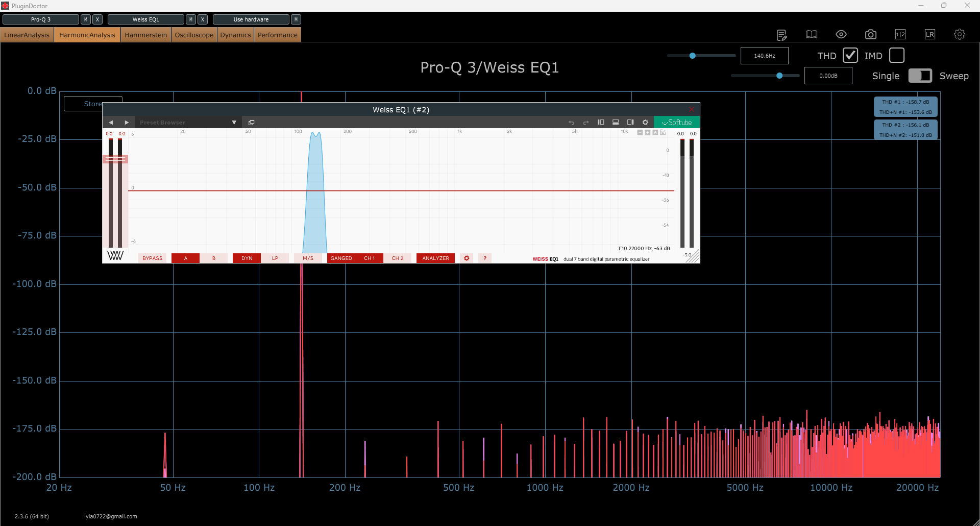Mute the Use hardware slot

[x=296, y=19]
